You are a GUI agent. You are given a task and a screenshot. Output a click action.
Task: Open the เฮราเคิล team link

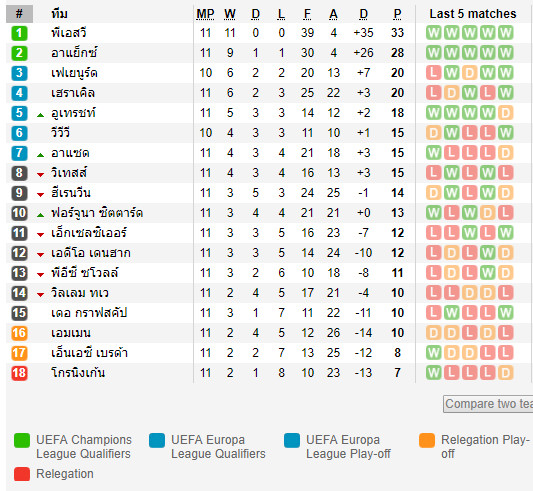tap(73, 92)
